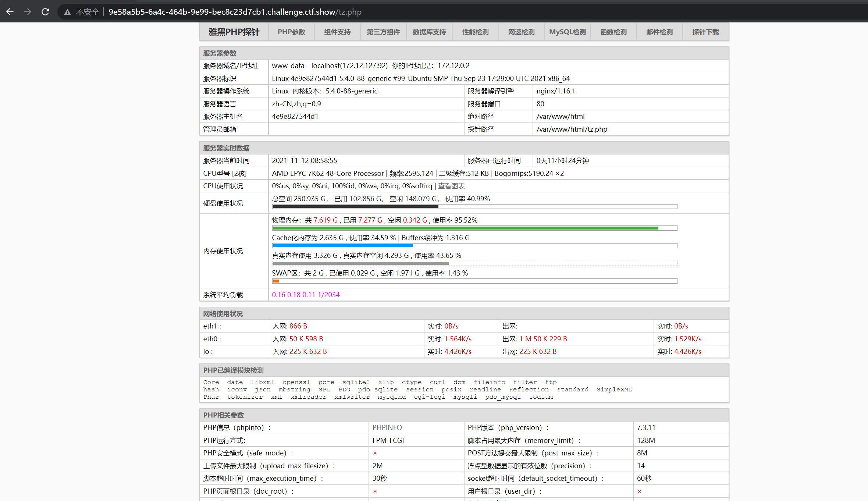Open the 查看图表 CPU chart link
868x501 pixels.
click(x=451, y=186)
